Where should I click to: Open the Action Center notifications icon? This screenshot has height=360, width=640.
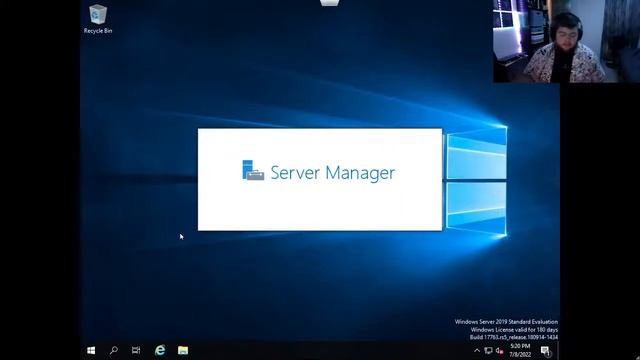click(545, 351)
